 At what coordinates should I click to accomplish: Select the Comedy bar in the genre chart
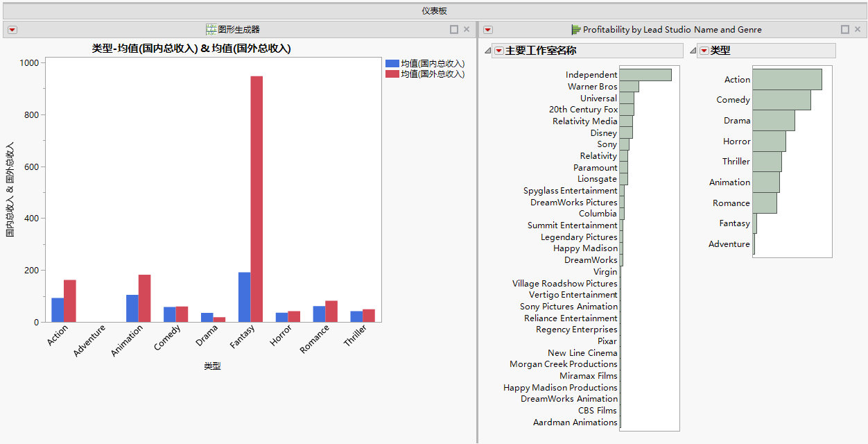(x=782, y=99)
